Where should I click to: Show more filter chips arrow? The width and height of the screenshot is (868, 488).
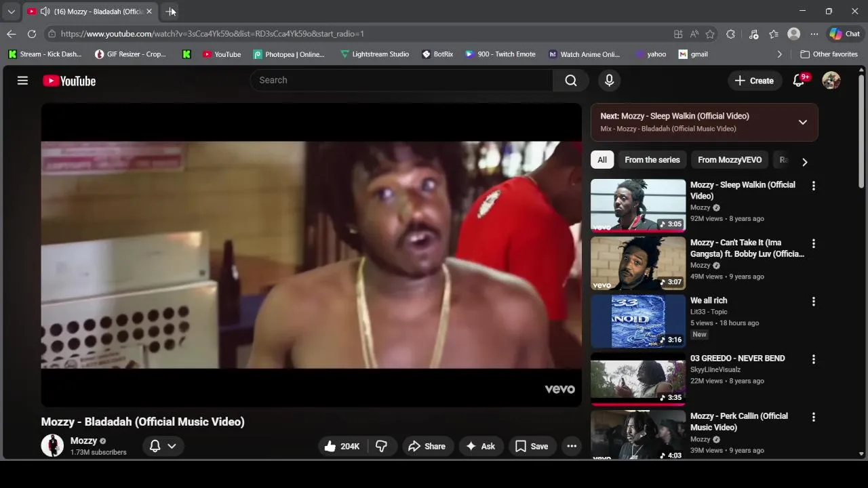coord(804,162)
